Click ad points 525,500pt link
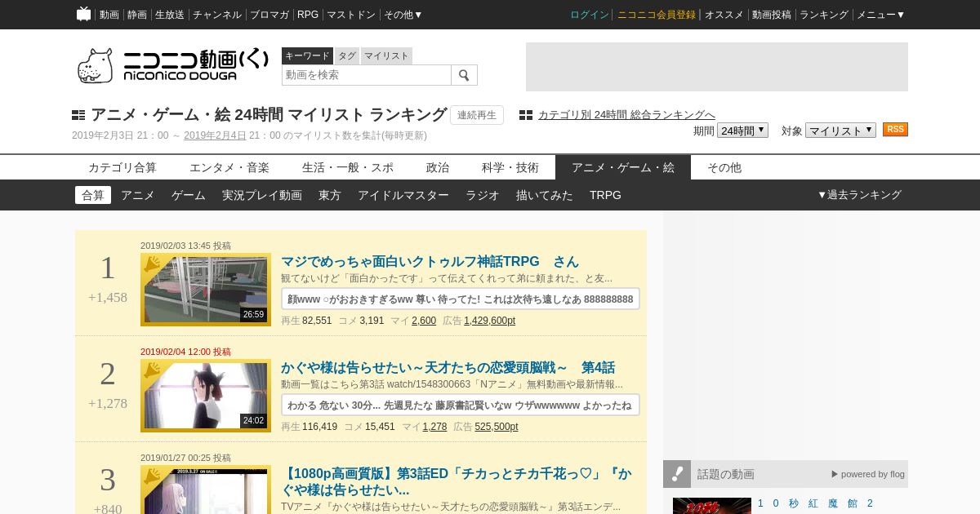 point(497,427)
